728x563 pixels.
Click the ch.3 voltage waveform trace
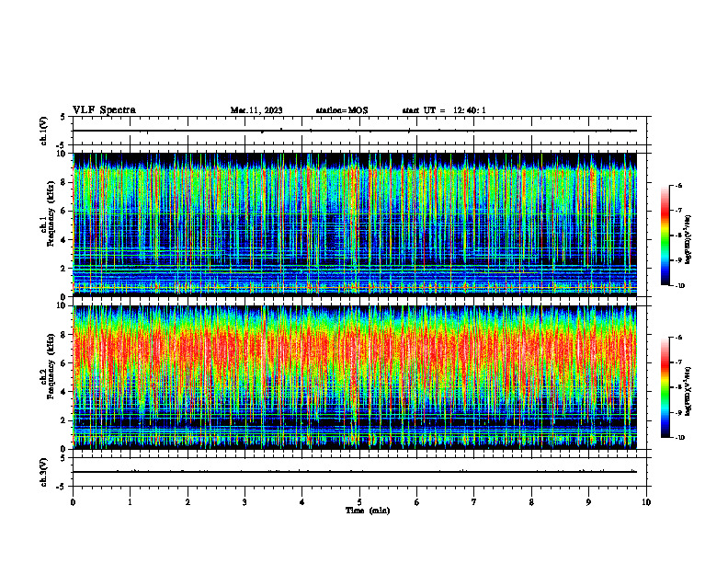point(354,472)
